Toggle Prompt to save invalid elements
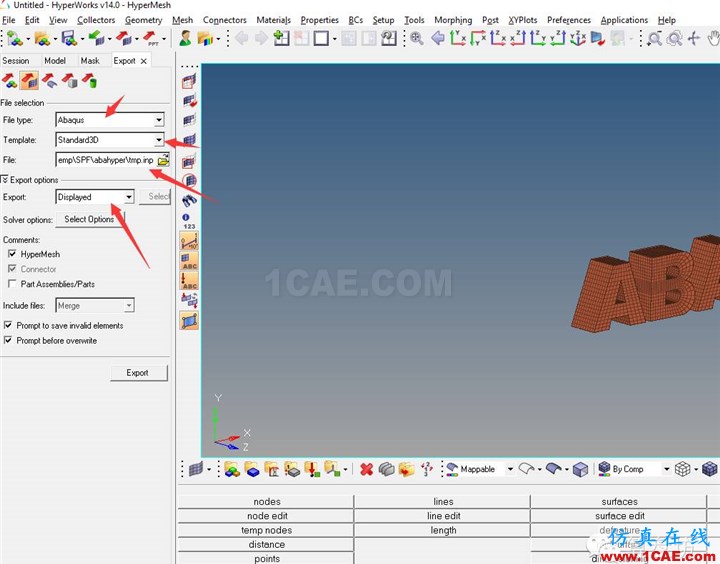720x564 pixels. click(x=8, y=325)
